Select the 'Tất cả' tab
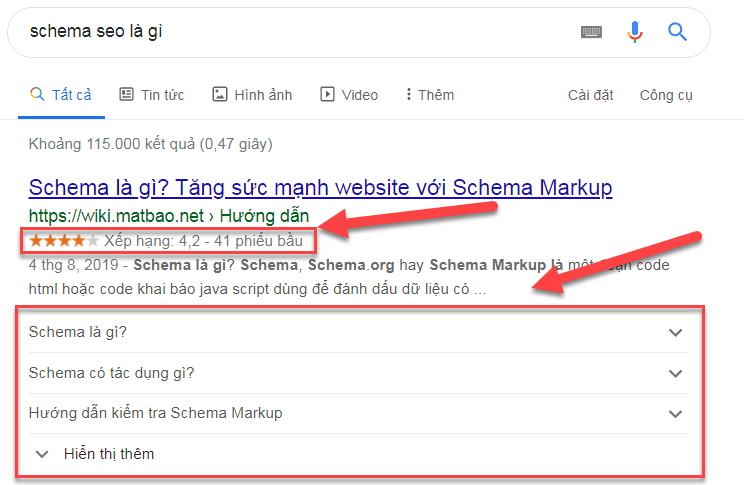 coord(61,95)
